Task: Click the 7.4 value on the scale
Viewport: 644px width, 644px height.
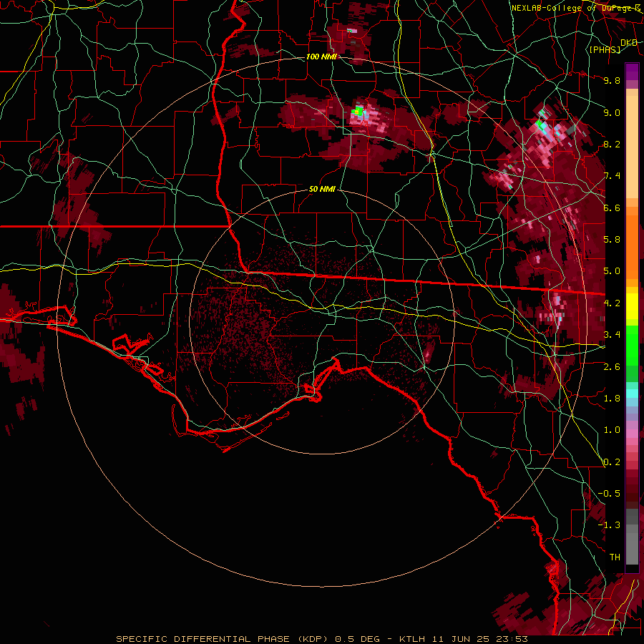Action: (612, 176)
